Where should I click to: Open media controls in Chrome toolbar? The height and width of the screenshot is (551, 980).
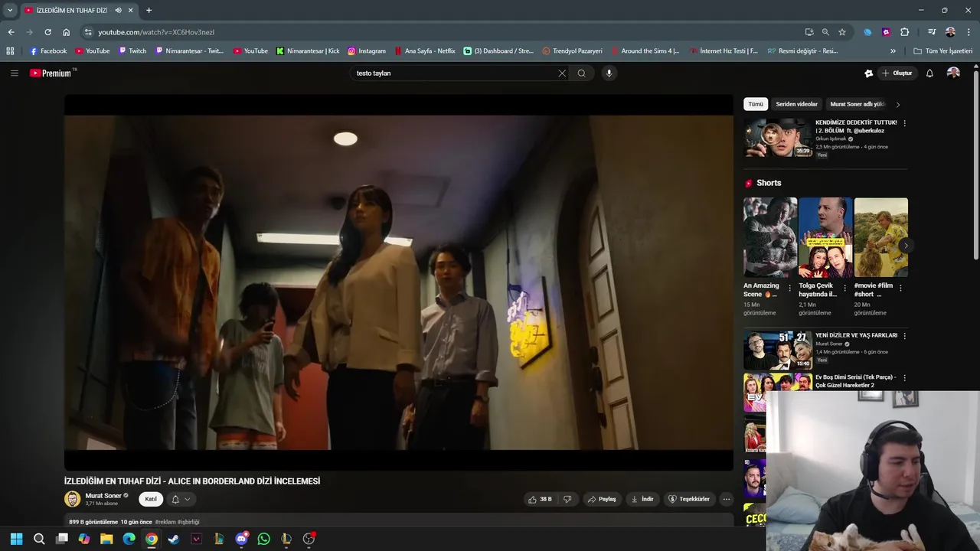(932, 32)
